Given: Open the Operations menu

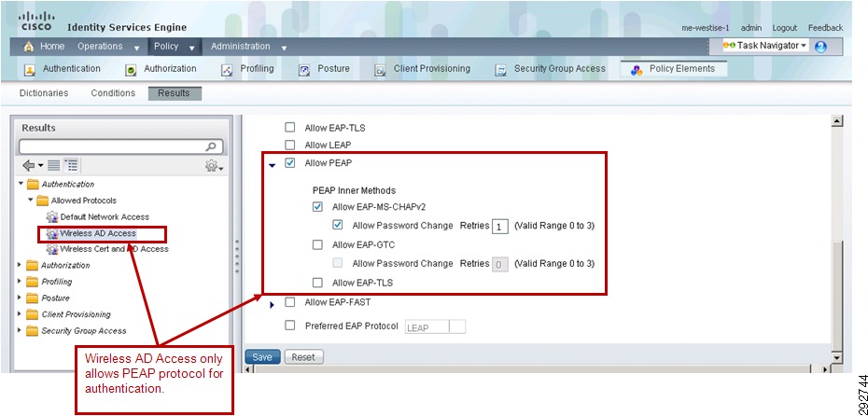Looking at the screenshot, I should point(108,47).
